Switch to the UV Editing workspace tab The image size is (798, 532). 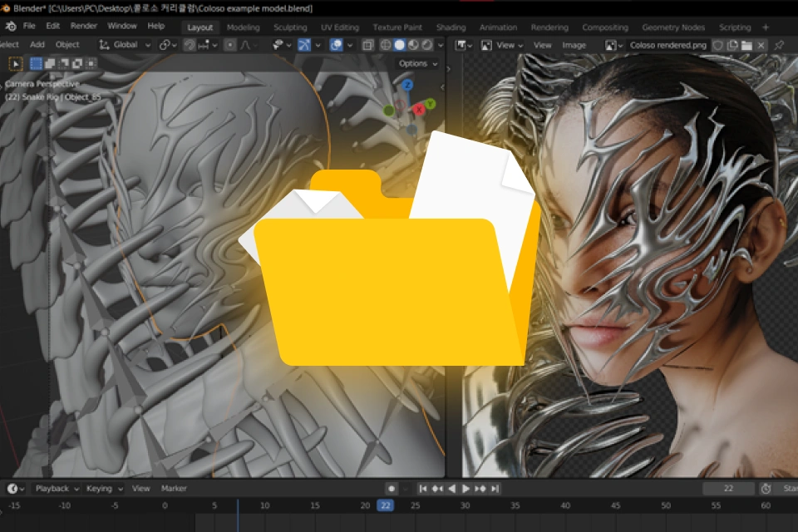(x=340, y=27)
